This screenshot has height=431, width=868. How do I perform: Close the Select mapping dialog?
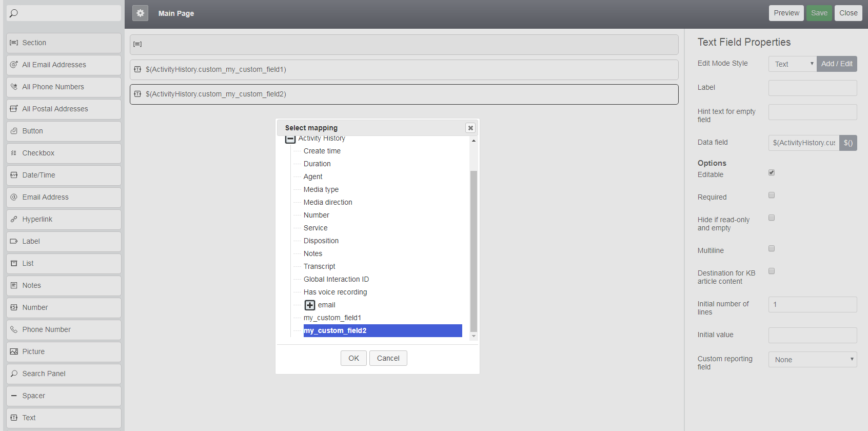coord(470,128)
